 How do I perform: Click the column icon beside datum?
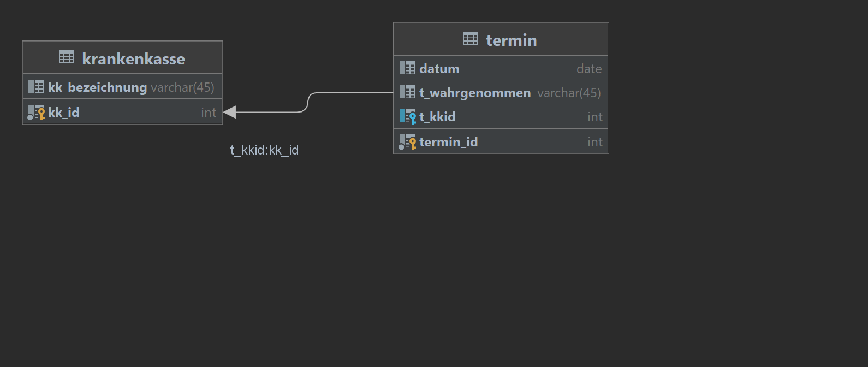pyautogui.click(x=407, y=68)
